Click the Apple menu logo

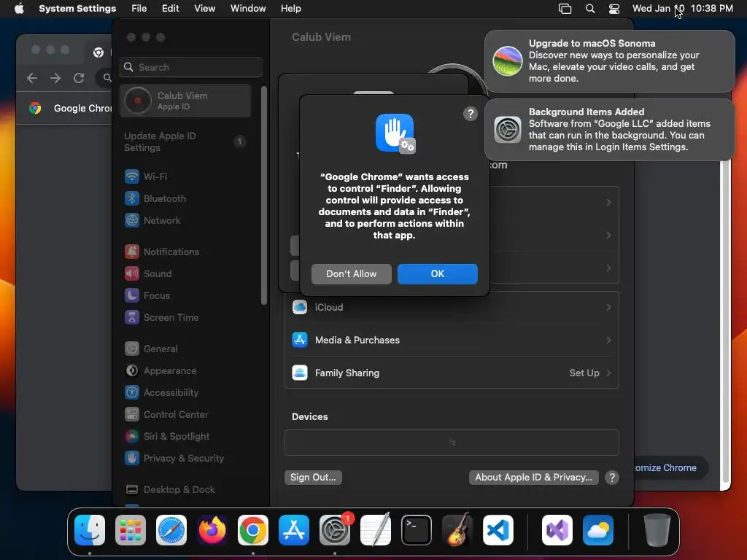tap(19, 8)
